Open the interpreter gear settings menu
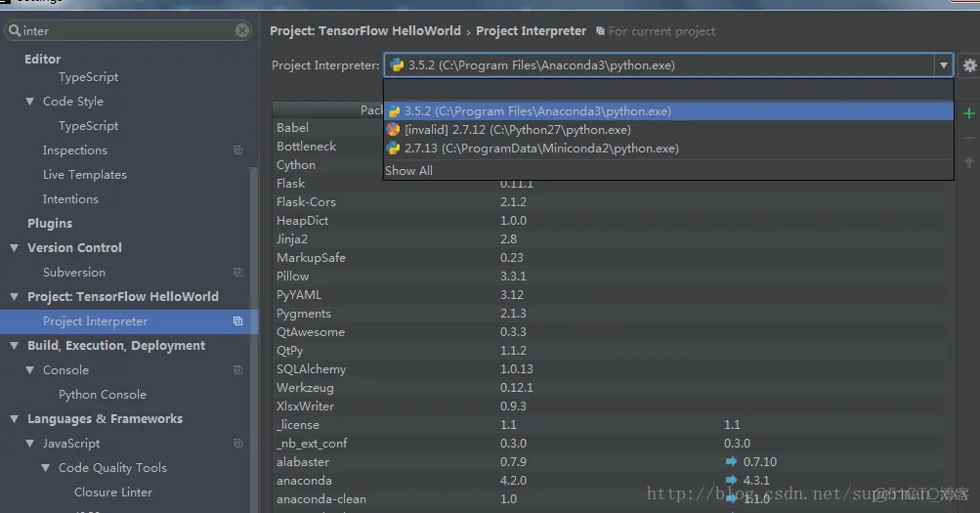 click(969, 65)
